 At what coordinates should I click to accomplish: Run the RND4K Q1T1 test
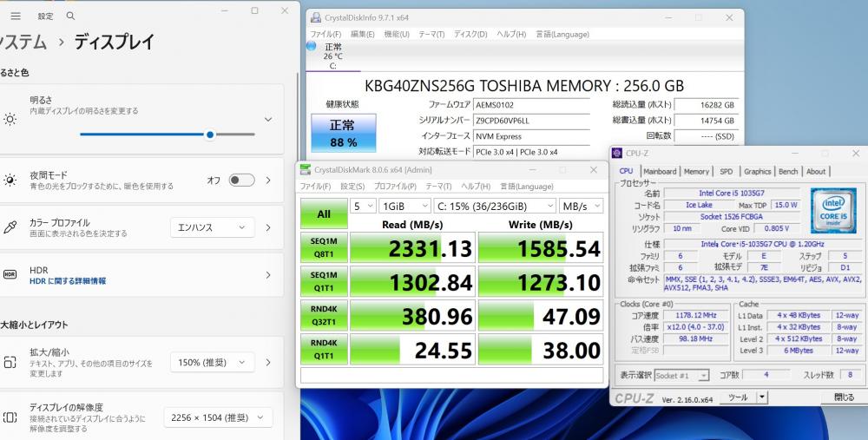coord(324,349)
